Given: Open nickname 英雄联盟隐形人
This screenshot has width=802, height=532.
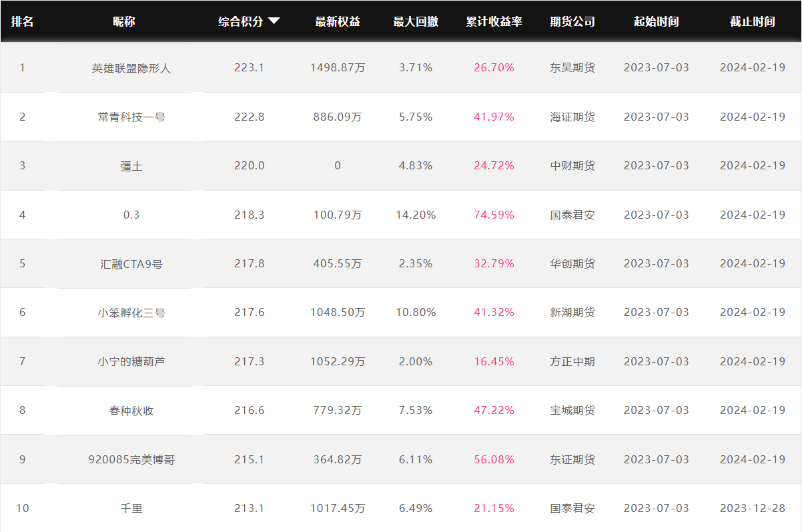Looking at the screenshot, I should [x=131, y=68].
